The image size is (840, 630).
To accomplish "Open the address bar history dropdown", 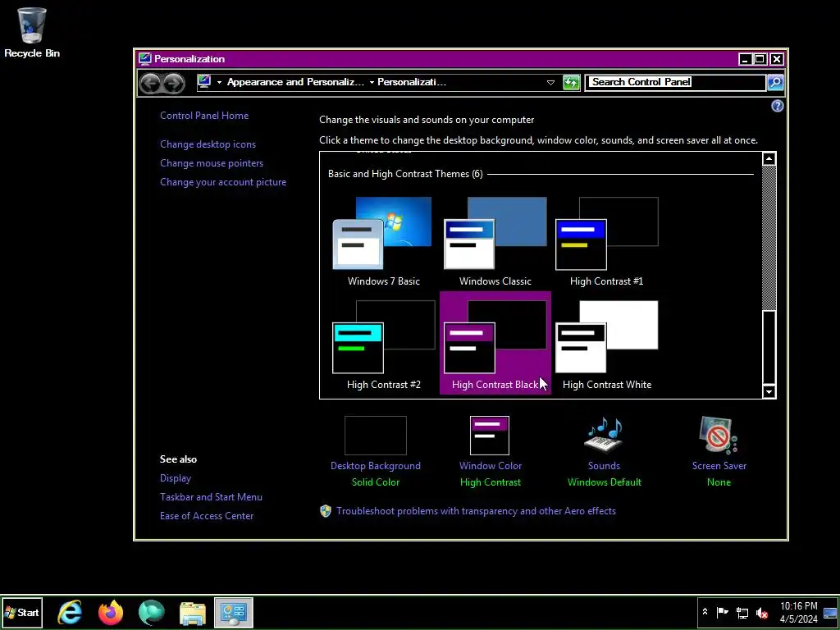I will 550,83.
